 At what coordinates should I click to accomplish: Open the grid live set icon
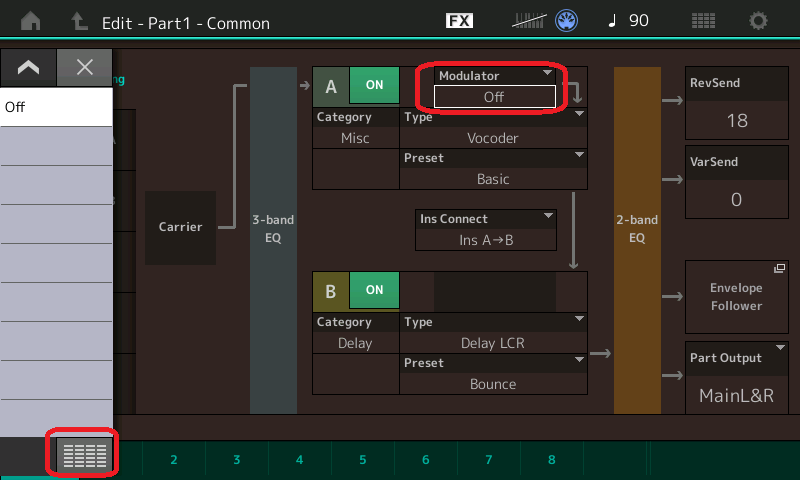coord(703,21)
